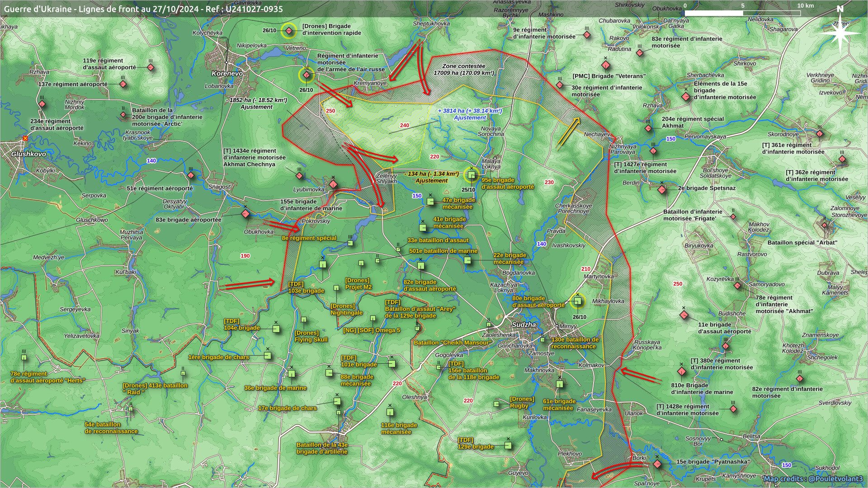Click the Korenevo town label

227,73
